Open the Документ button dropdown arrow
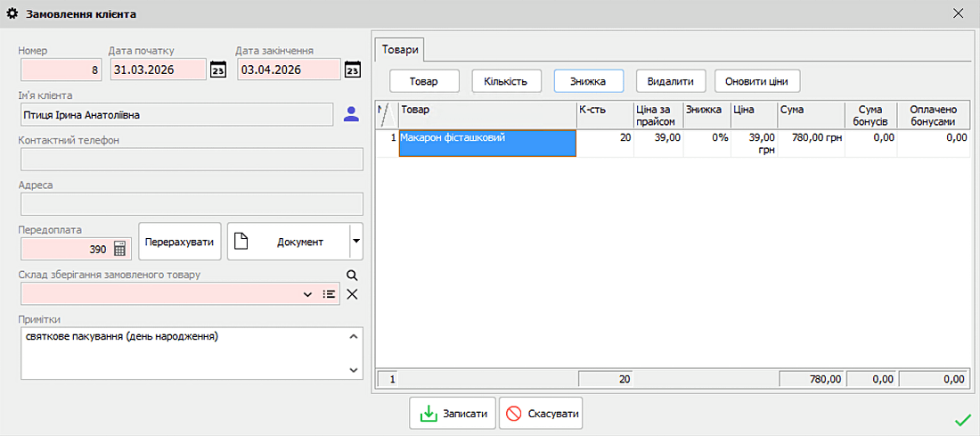Viewport: 980px width, 436px height. click(355, 241)
